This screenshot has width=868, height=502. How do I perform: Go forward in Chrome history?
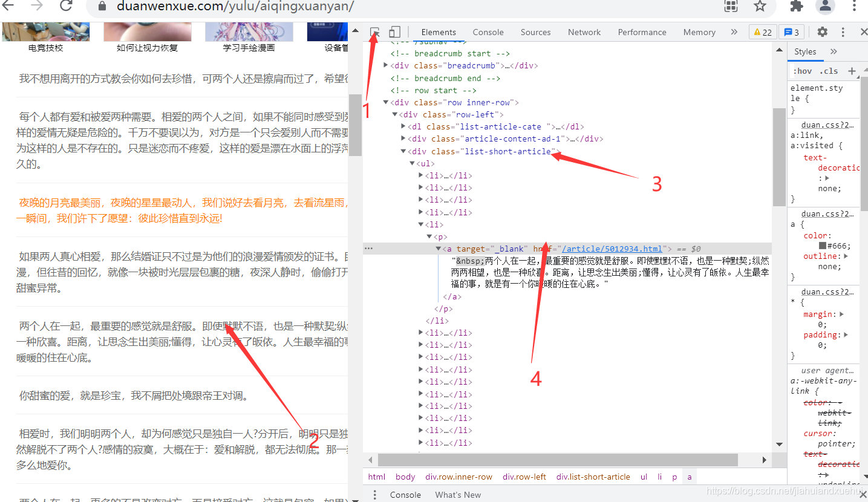[37, 6]
